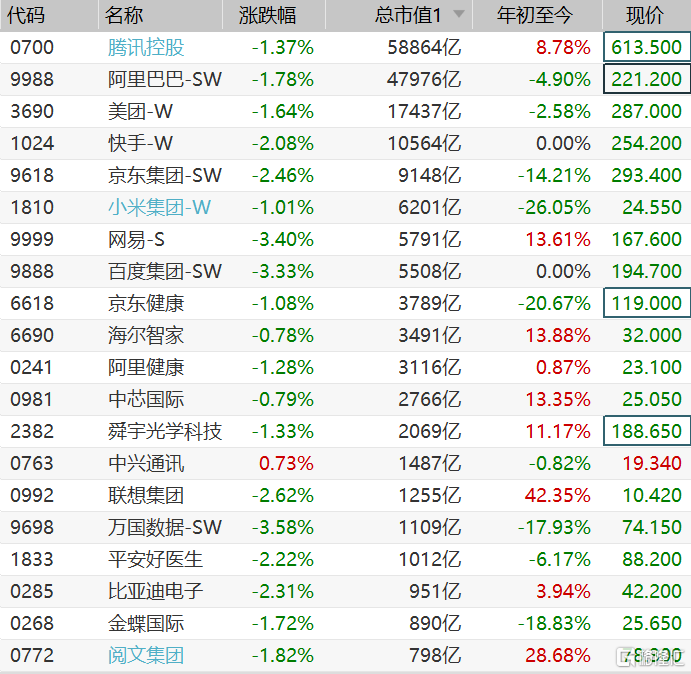Click the 现价 column header
The width and height of the screenshot is (691, 674).
click(644, 16)
